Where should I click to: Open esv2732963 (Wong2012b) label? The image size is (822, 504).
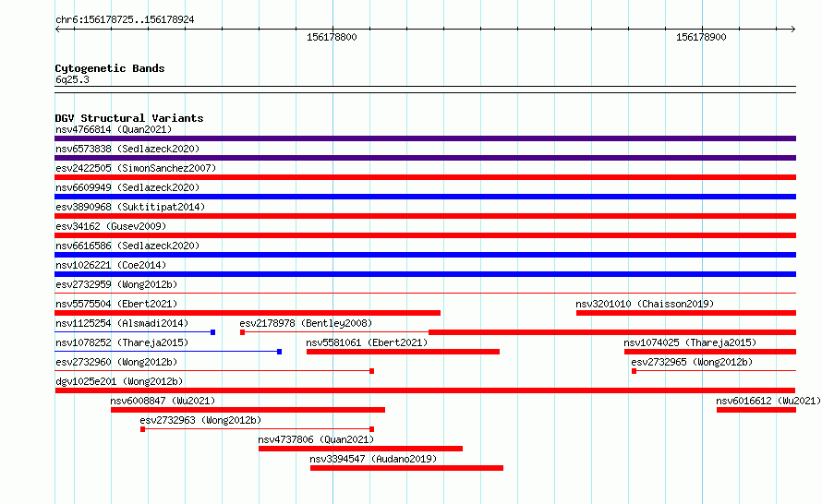(x=200, y=420)
